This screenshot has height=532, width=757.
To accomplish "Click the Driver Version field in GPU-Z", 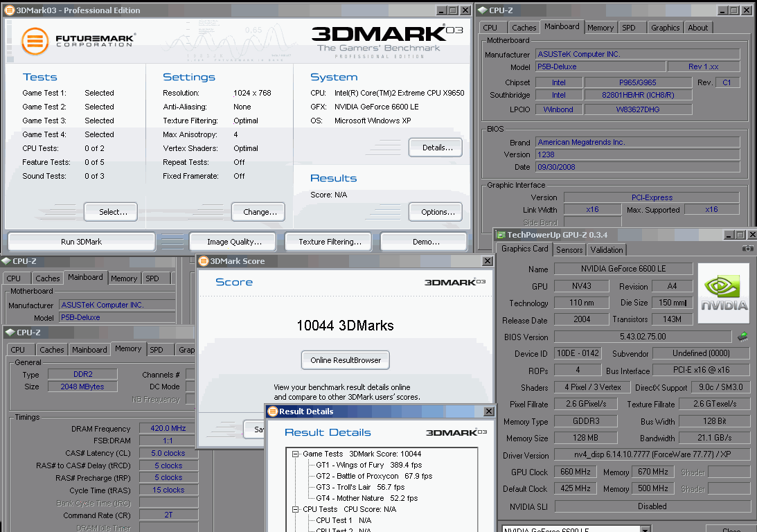I will coord(652,454).
